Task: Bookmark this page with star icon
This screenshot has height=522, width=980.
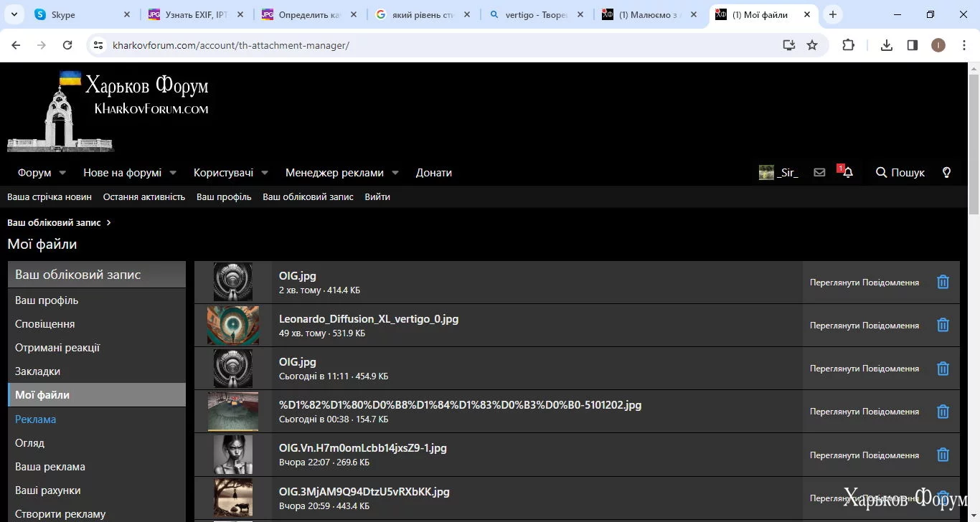Action: pyautogui.click(x=812, y=45)
